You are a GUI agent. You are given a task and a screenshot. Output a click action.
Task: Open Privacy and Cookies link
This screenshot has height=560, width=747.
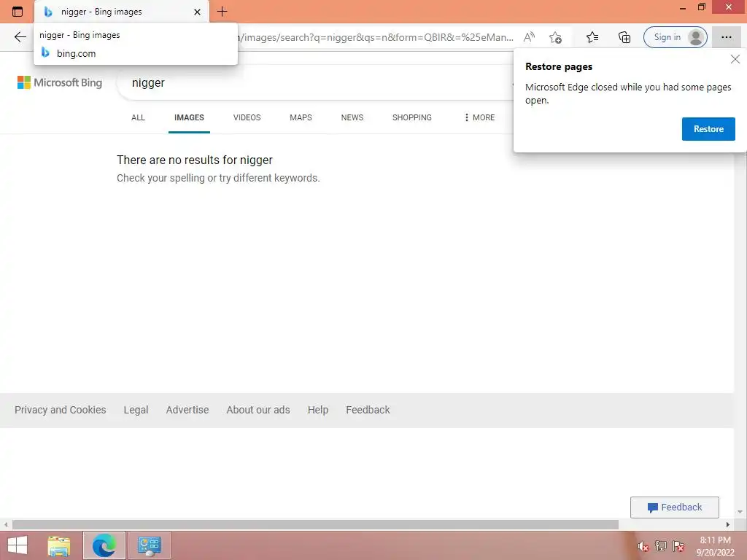60,410
